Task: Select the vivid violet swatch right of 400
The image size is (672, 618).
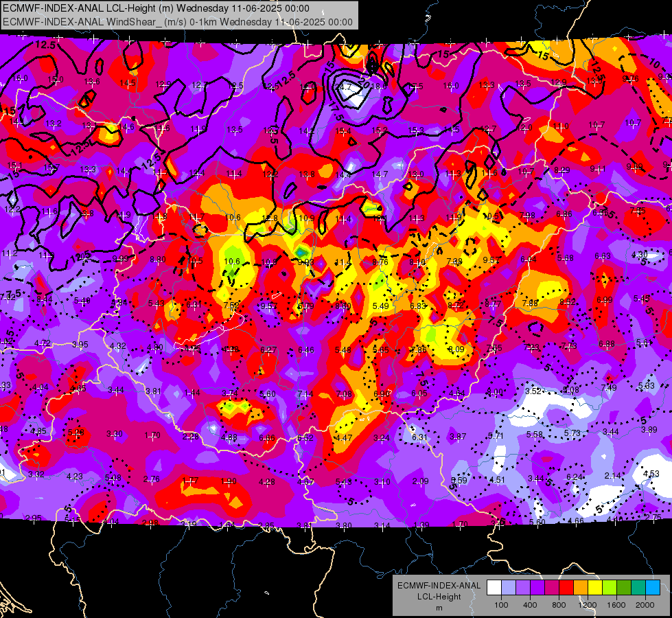Action: [537, 587]
